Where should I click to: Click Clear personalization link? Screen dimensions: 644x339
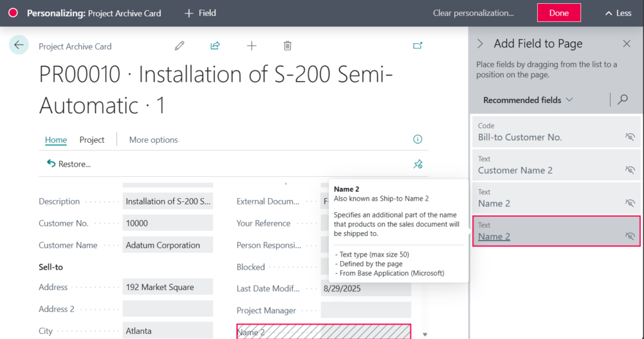[x=473, y=13]
